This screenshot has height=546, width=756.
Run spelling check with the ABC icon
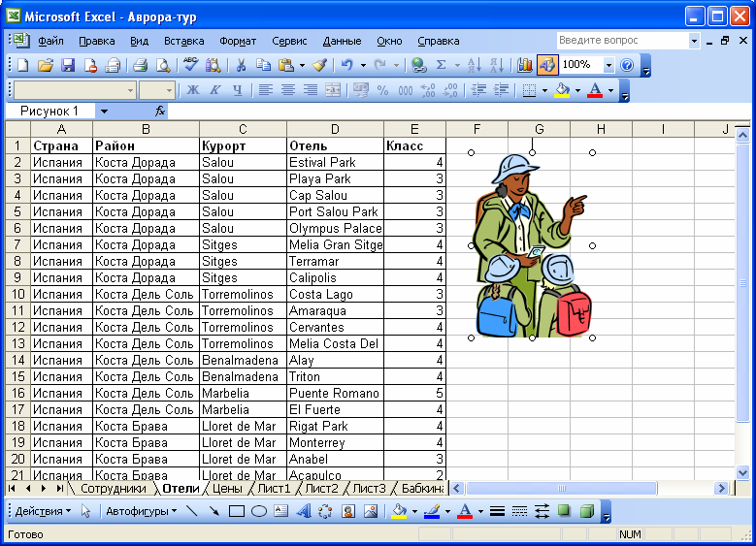191,65
